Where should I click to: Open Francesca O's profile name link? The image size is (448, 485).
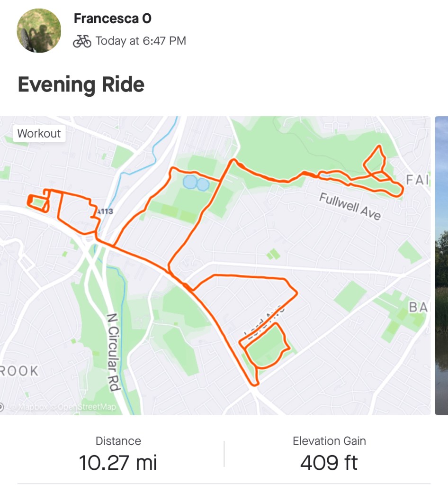tap(113, 18)
